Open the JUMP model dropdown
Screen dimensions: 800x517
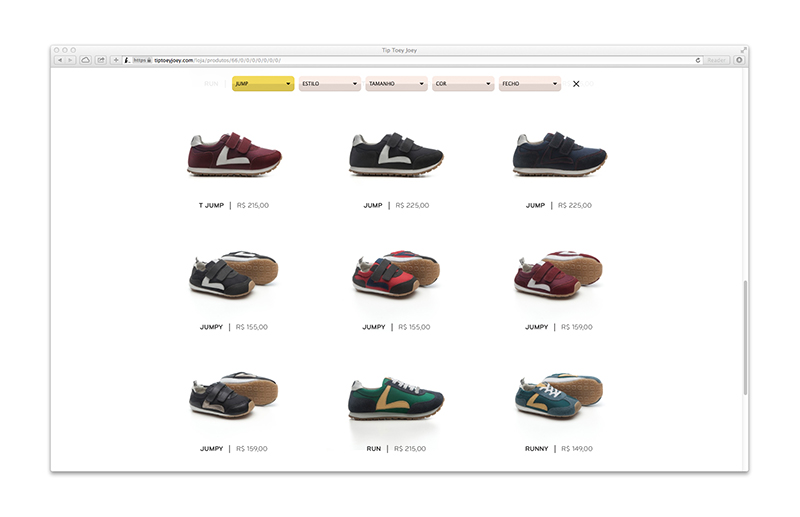pyautogui.click(x=263, y=84)
